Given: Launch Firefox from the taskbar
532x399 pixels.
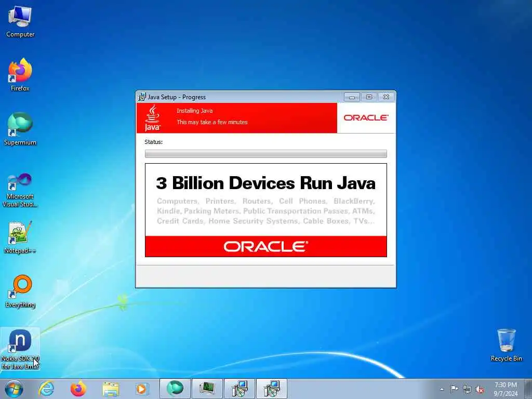Looking at the screenshot, I should point(78,389).
